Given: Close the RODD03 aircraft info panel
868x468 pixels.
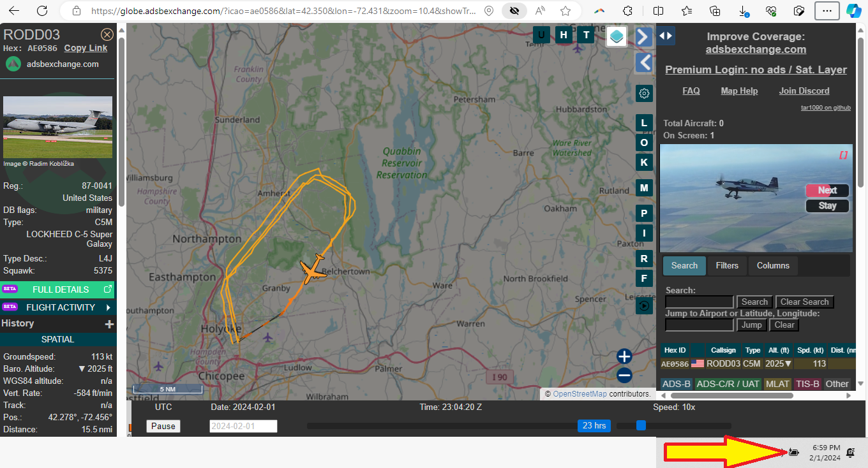Looking at the screenshot, I should coord(107,34).
